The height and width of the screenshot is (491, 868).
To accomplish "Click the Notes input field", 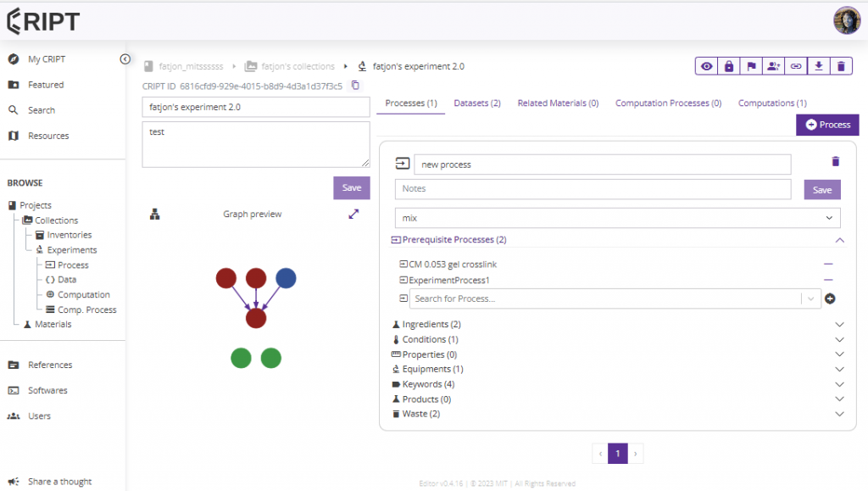I will click(593, 189).
